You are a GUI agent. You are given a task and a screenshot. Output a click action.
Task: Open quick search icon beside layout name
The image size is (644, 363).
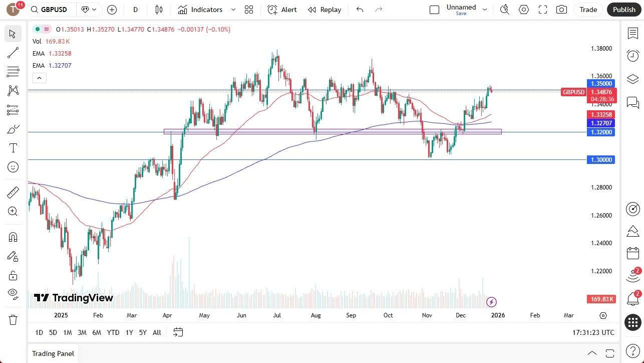tap(505, 10)
